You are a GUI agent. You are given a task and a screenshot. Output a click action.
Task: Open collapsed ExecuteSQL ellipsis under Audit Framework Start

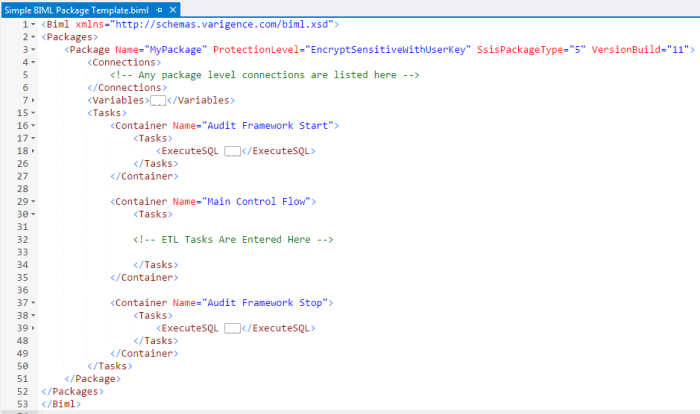(232, 151)
